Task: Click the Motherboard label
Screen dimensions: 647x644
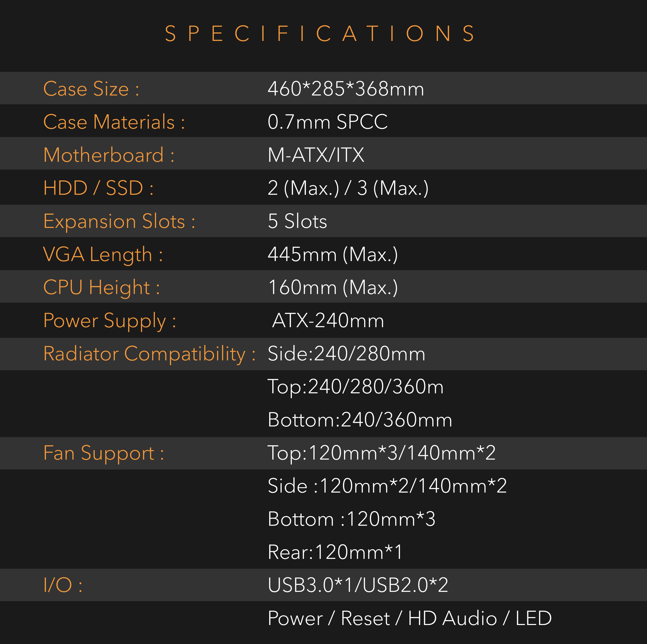Action: [109, 155]
